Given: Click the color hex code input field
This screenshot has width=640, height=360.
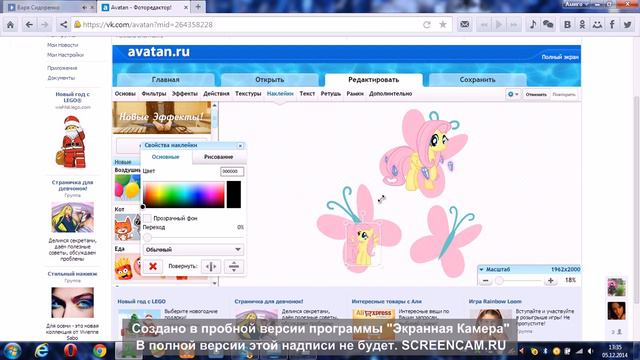Looking at the screenshot, I should 232,171.
